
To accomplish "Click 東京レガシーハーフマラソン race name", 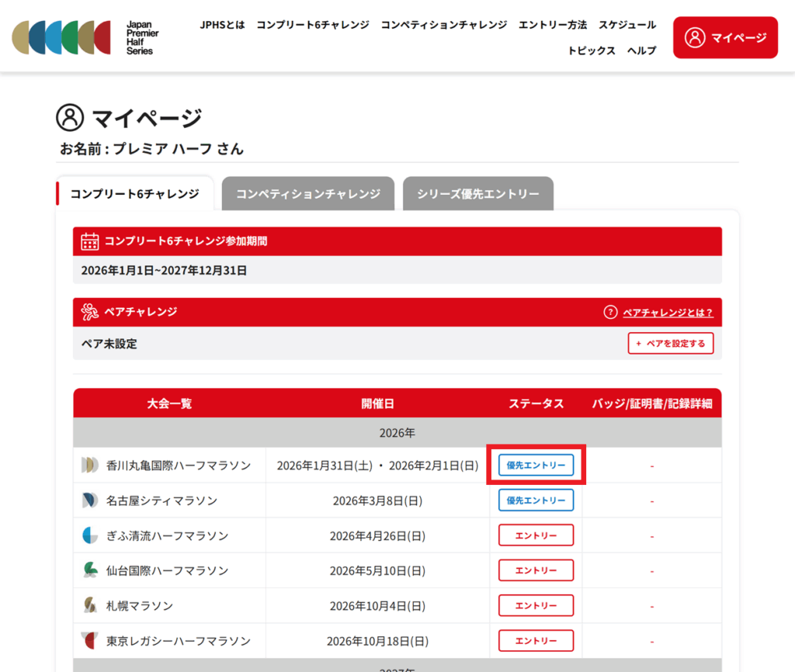I will 179,641.
